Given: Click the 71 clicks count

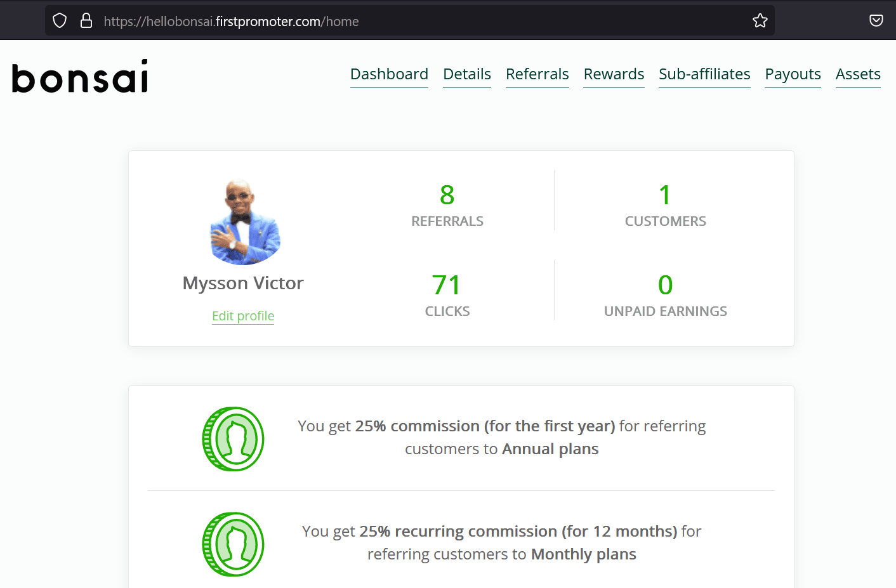Looking at the screenshot, I should pos(447,285).
